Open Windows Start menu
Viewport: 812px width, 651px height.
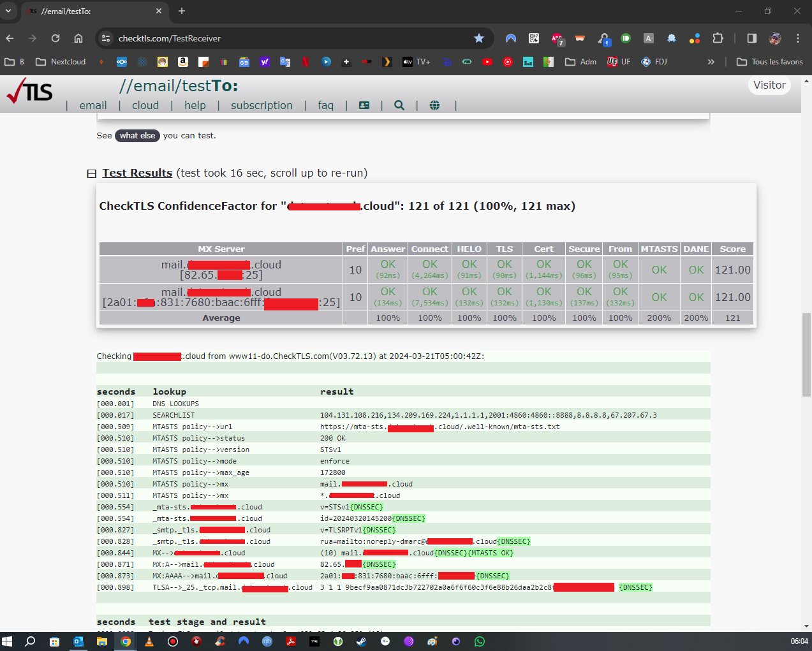click(x=7, y=641)
